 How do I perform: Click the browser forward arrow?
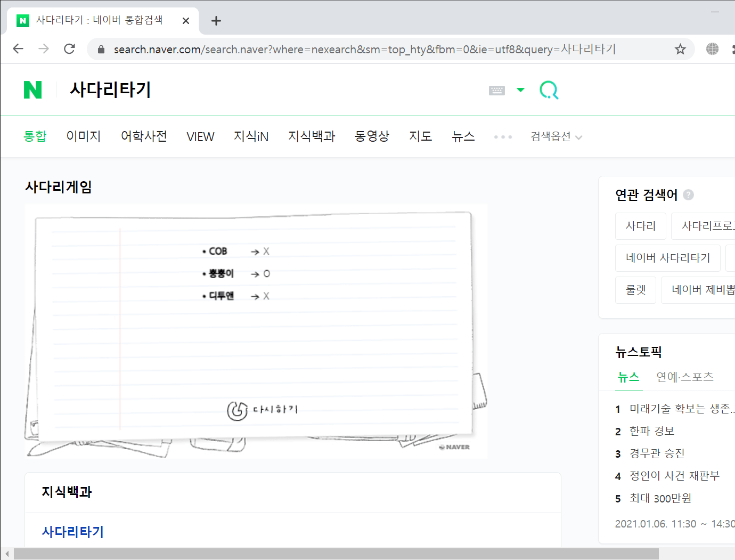[x=44, y=49]
